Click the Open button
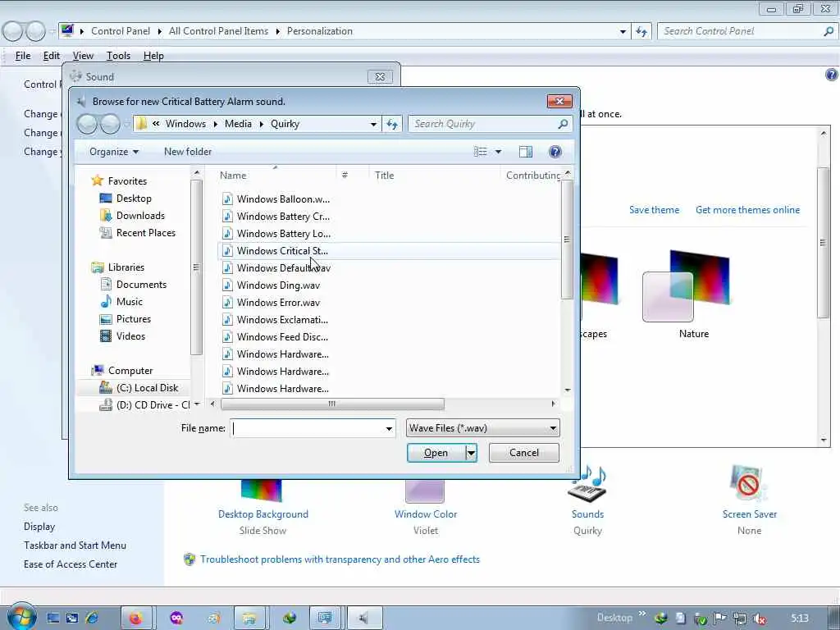 pyautogui.click(x=436, y=453)
